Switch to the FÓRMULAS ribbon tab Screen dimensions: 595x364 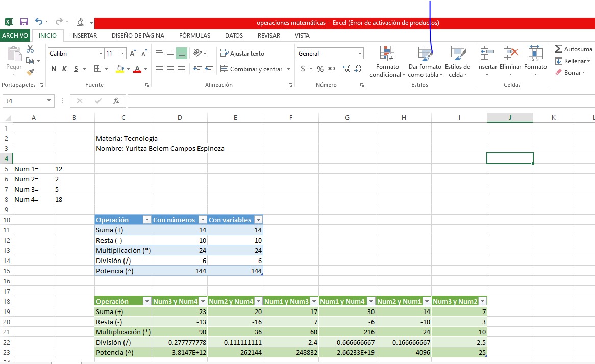click(x=194, y=36)
